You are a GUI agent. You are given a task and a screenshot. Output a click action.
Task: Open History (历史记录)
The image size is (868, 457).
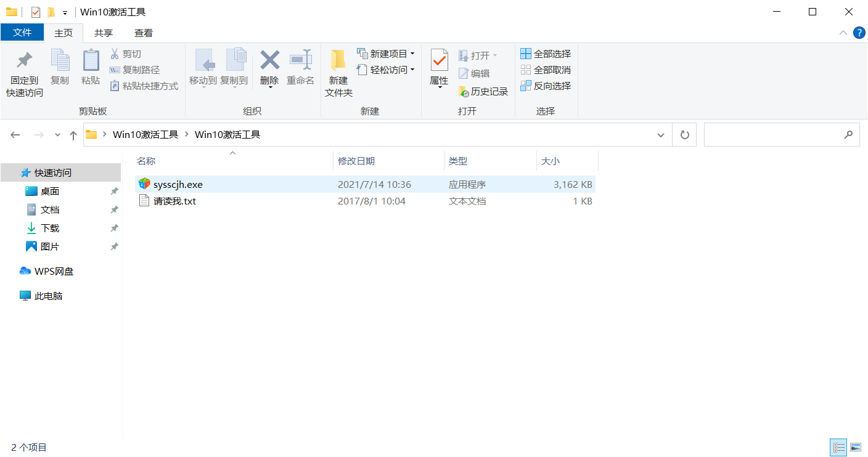[483, 92]
